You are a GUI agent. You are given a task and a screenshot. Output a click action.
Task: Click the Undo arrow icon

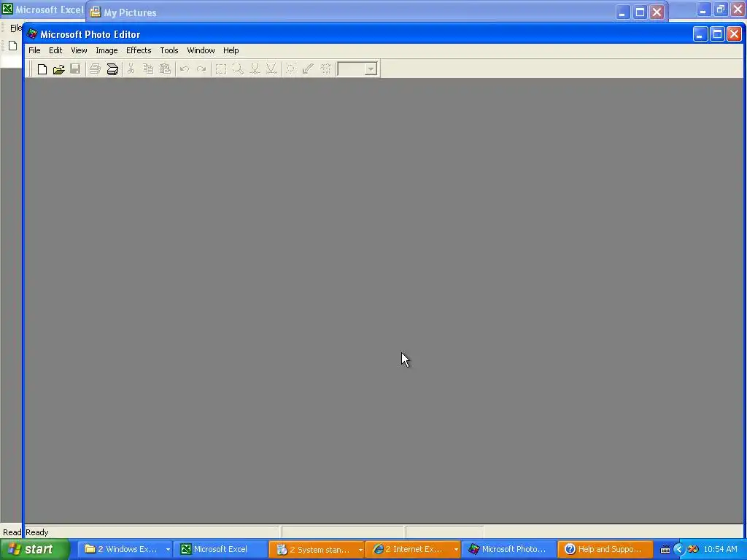(x=185, y=69)
